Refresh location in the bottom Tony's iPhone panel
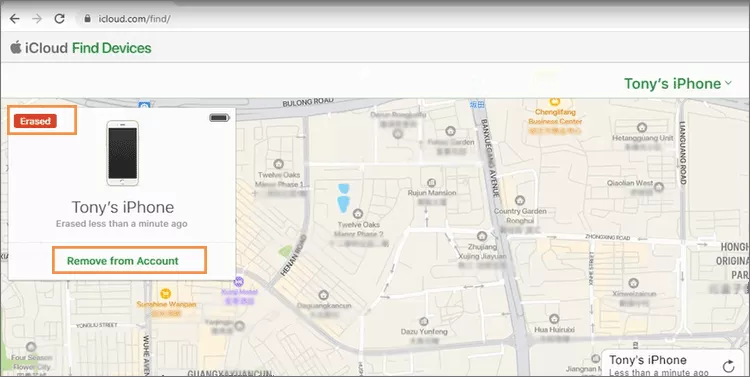Image resolution: width=750 pixels, height=377 pixels. (x=728, y=366)
